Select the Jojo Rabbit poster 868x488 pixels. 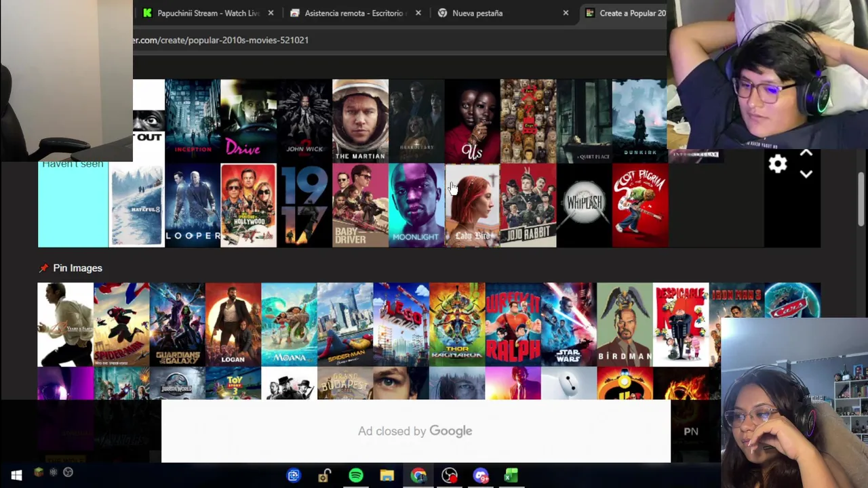(528, 205)
